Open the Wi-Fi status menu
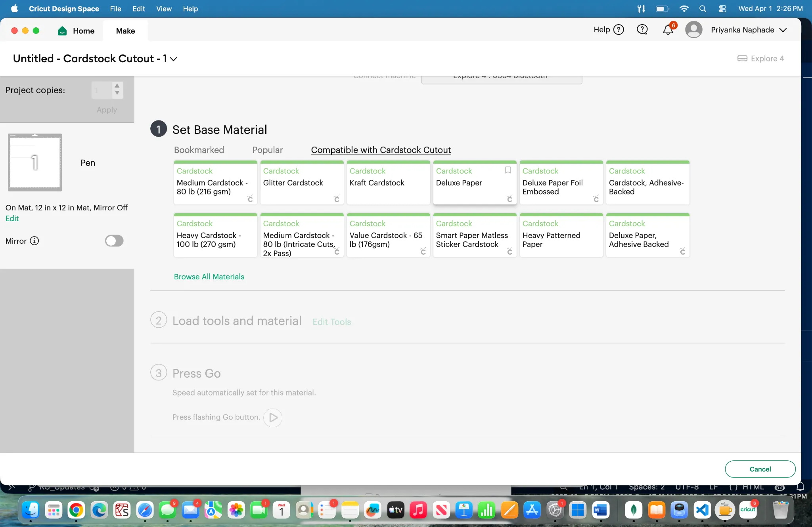Viewport: 812px width, 527px height. pyautogui.click(x=684, y=9)
